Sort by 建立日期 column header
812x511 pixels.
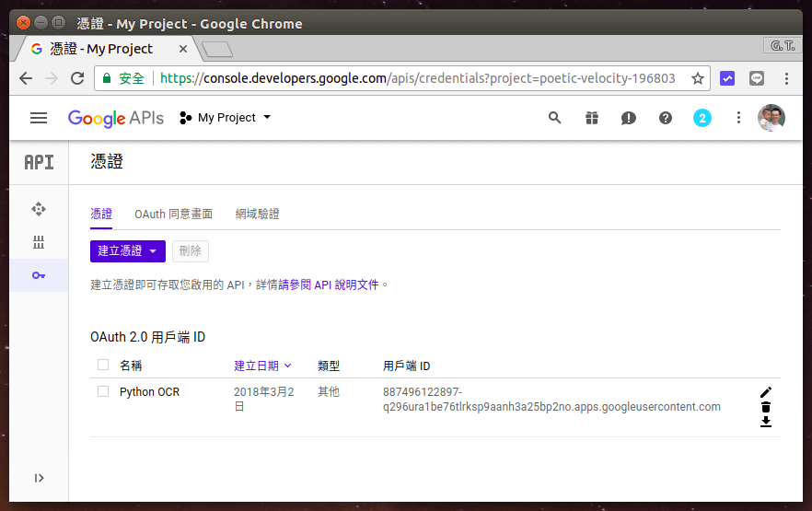point(262,366)
